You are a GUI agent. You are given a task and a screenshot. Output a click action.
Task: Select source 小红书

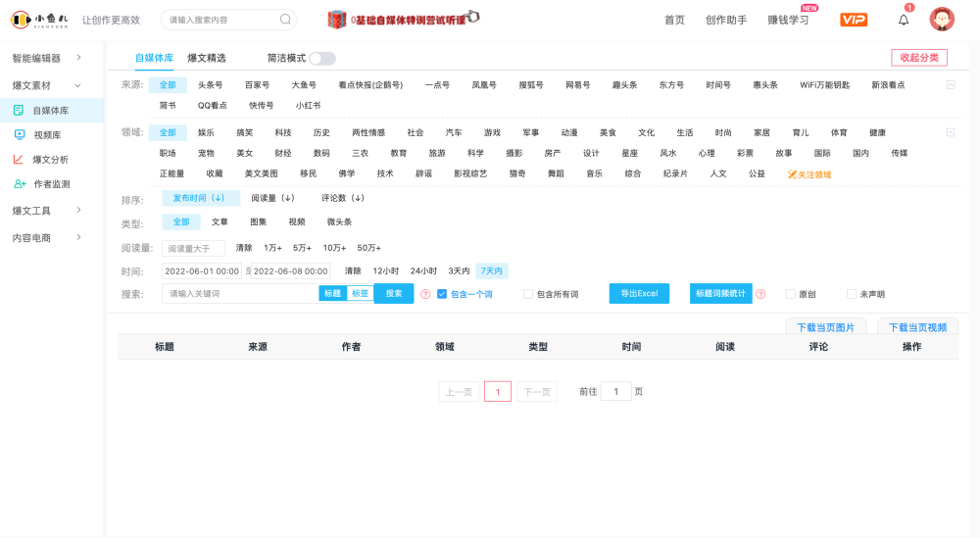pos(308,106)
